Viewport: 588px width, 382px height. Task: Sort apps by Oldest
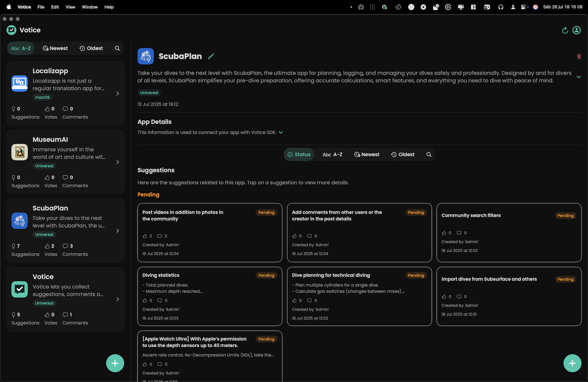tap(91, 48)
